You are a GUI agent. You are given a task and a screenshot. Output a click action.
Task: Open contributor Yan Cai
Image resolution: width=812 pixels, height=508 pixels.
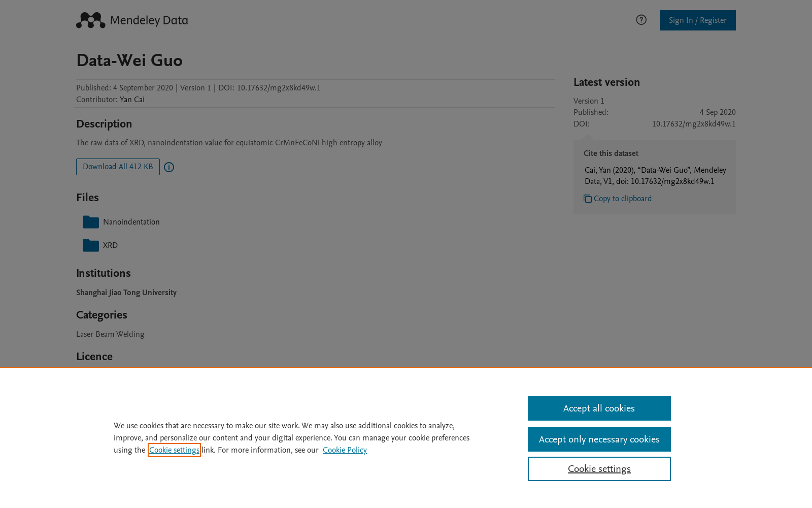(x=132, y=100)
